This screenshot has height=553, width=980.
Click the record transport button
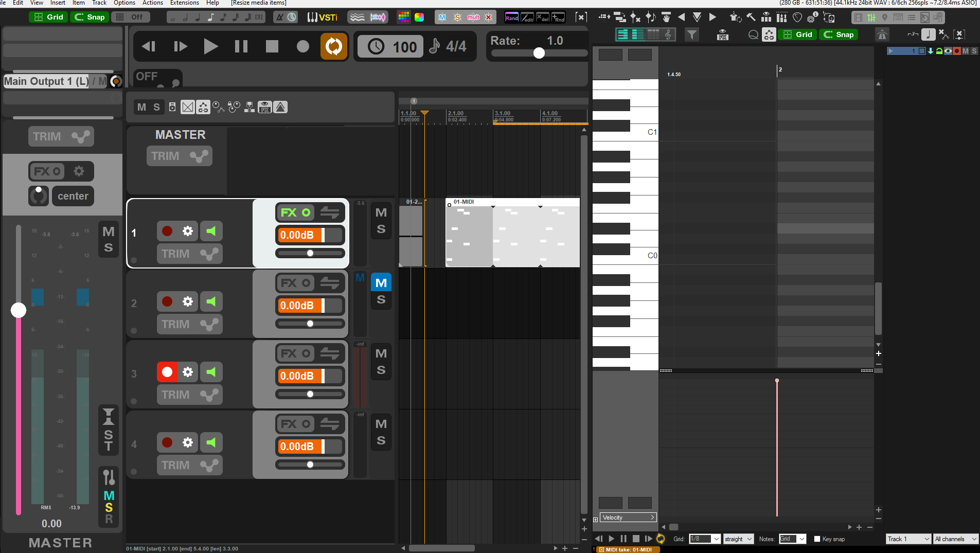(x=303, y=46)
